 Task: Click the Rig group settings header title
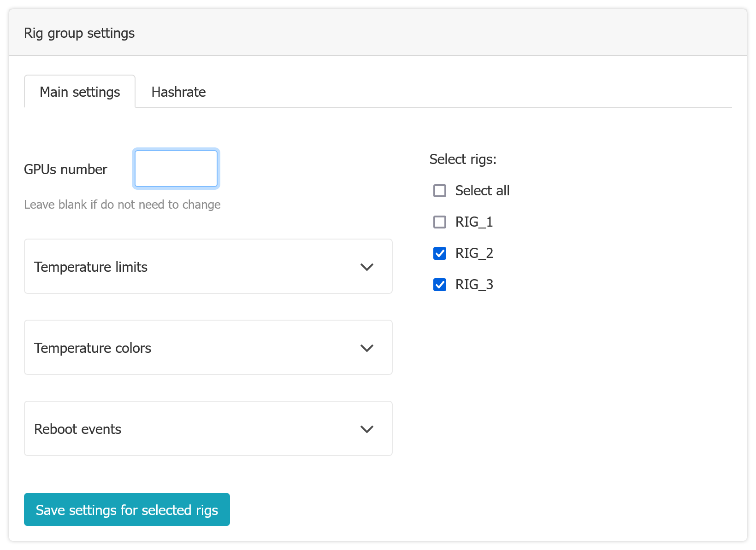pyautogui.click(x=79, y=33)
